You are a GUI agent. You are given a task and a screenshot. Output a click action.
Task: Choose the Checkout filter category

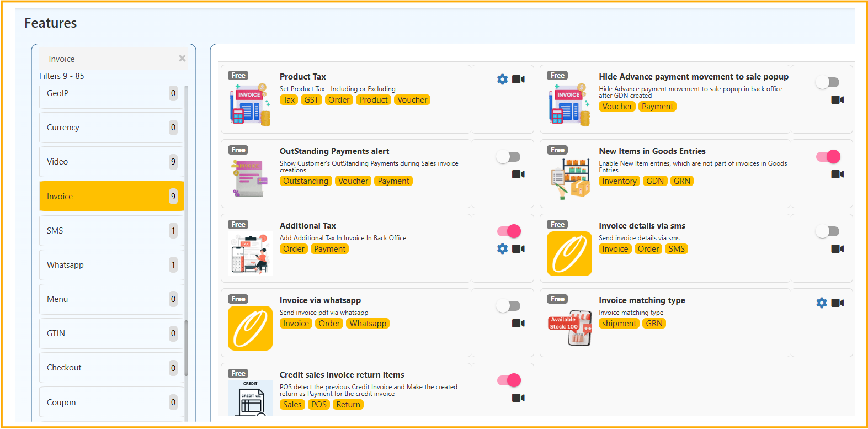(x=111, y=368)
